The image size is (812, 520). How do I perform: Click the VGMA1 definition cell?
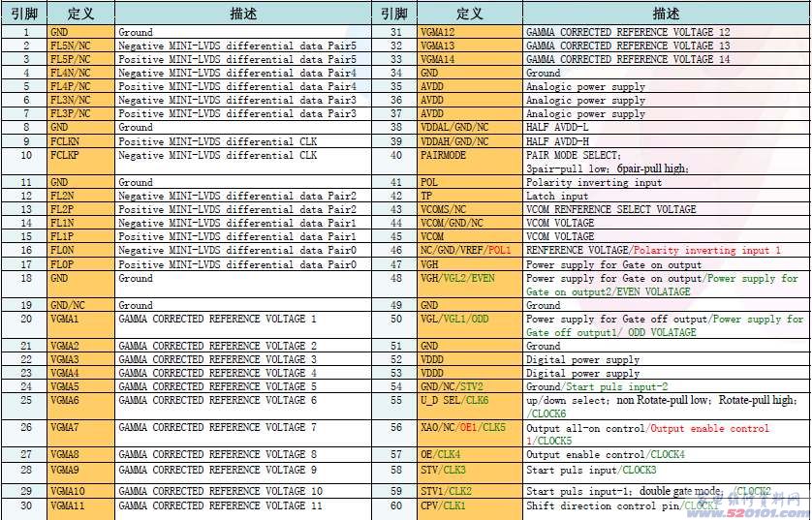coord(79,319)
